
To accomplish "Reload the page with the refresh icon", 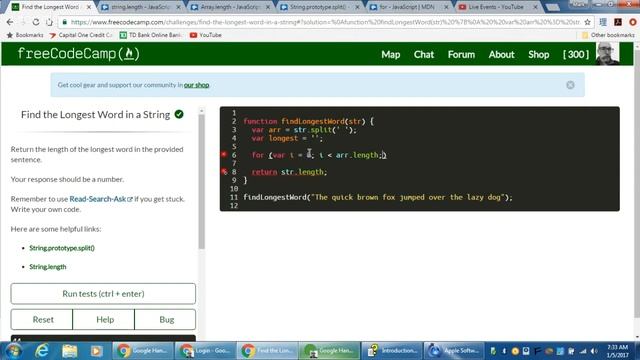I will 36,22.
